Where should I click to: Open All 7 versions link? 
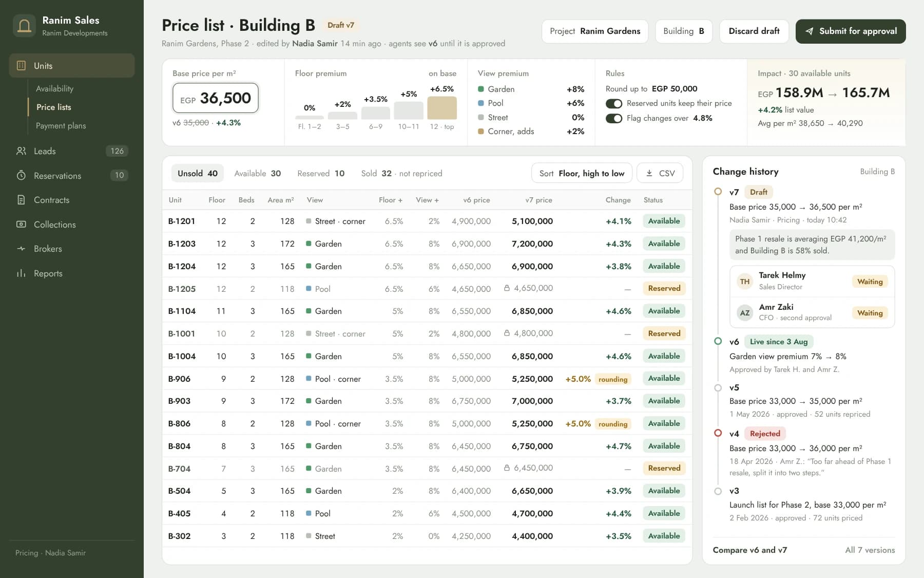[870, 550]
